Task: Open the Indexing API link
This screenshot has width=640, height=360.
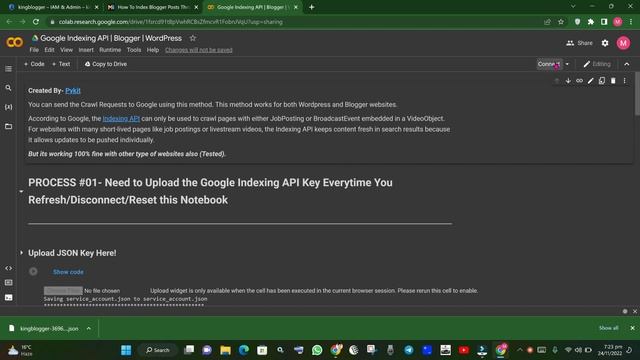Action: [x=121, y=118]
